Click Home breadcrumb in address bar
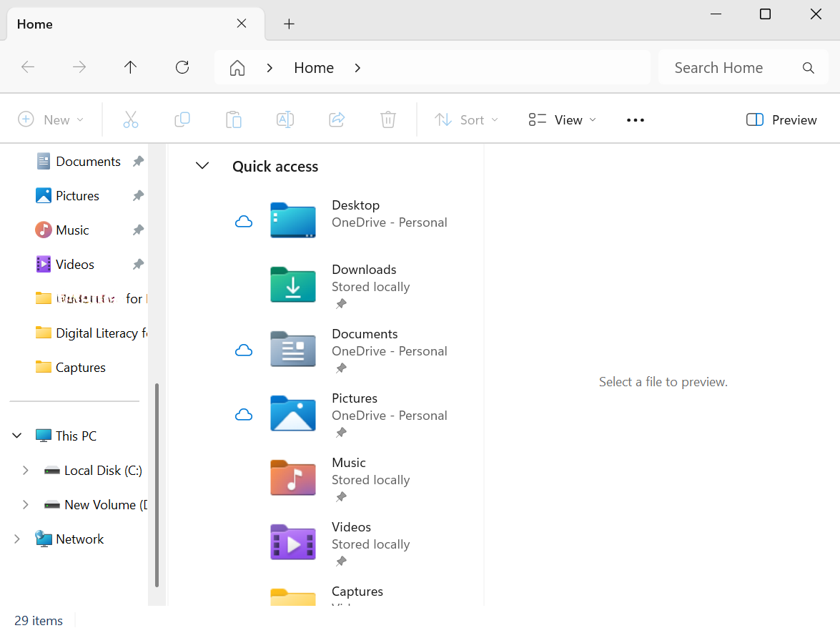The height and width of the screenshot is (633, 840). [x=314, y=68]
